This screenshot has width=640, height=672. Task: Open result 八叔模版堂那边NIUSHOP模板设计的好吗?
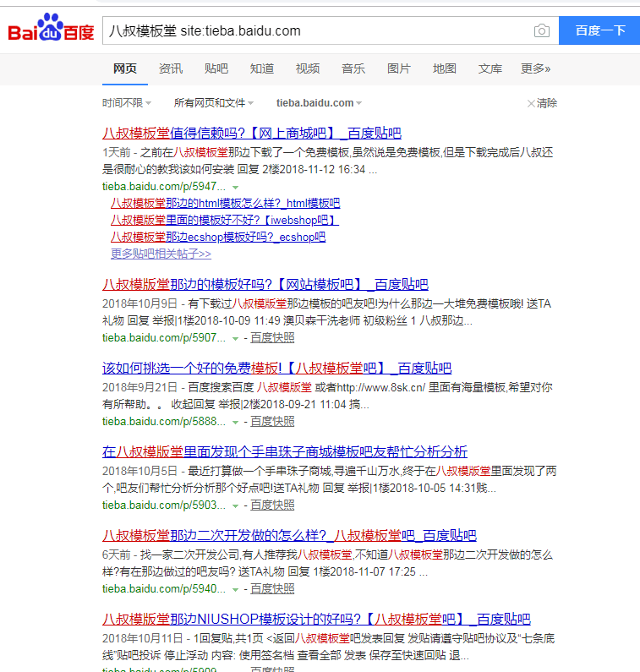(316, 620)
